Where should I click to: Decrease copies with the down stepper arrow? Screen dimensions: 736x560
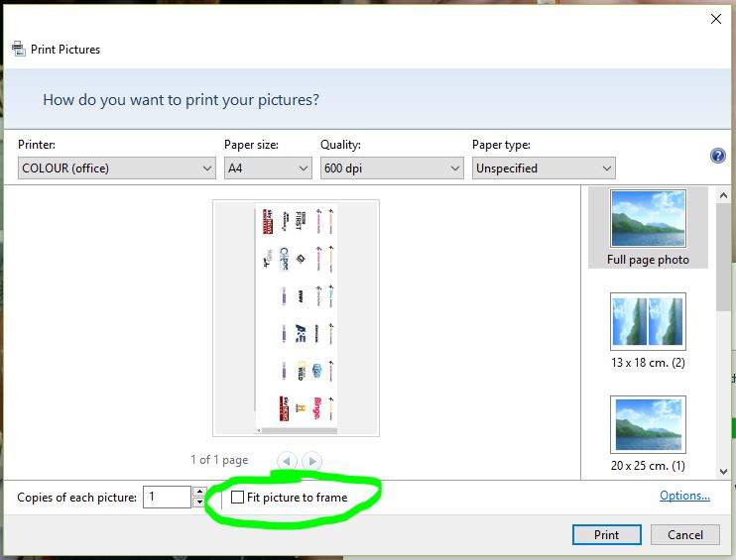point(200,502)
